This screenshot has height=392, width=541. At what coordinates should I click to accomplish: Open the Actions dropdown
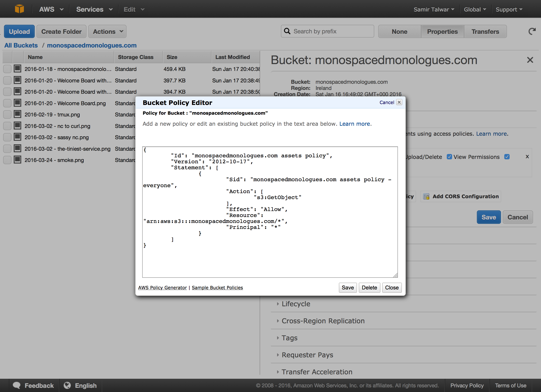pos(107,31)
